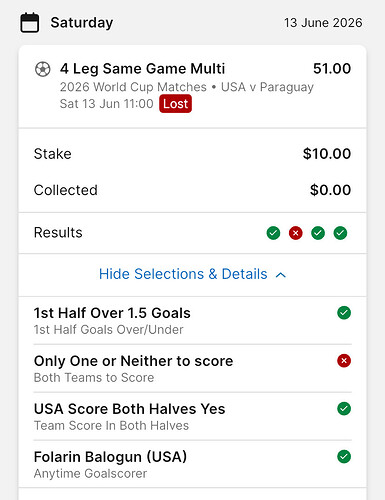Image resolution: width=385 pixels, height=500 pixels.
Task: Click green tick beside USA Score Both Halves
Action: coord(344,408)
